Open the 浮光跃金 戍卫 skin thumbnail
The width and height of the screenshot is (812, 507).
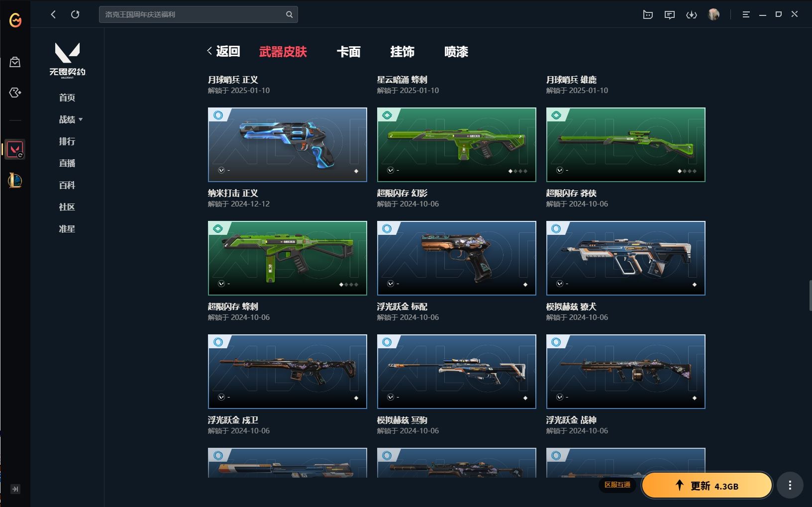click(x=288, y=372)
